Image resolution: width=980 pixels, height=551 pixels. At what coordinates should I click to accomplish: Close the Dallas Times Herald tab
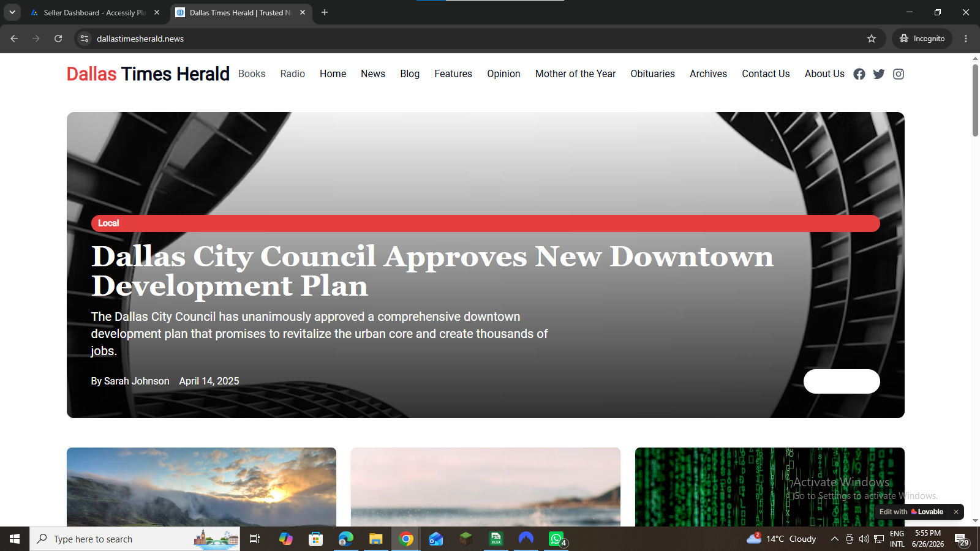pyautogui.click(x=303, y=12)
